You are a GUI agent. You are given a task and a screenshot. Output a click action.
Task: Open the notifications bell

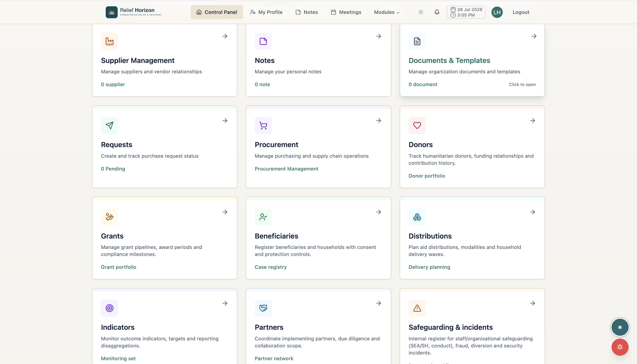point(437,12)
